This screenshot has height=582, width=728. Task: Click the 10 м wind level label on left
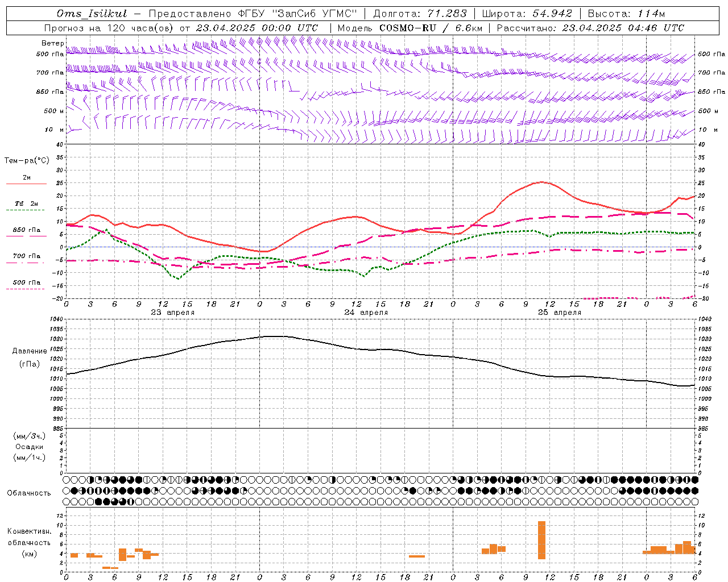(55, 130)
